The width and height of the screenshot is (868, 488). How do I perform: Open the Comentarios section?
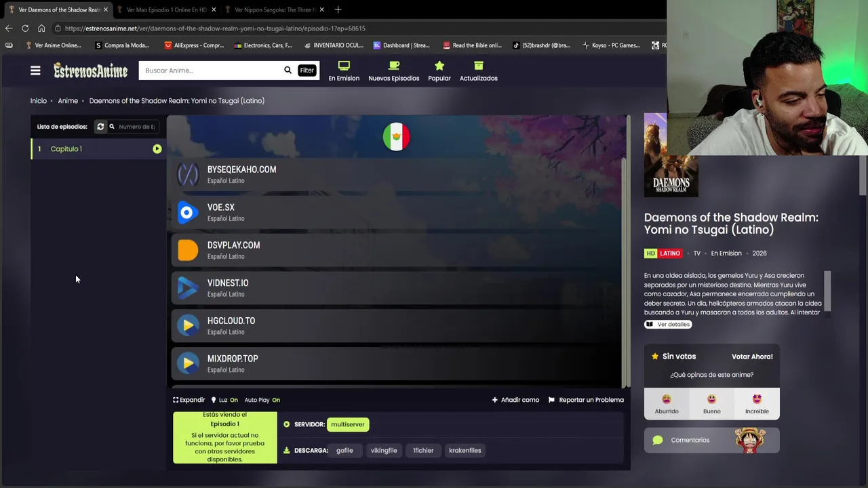click(711, 440)
